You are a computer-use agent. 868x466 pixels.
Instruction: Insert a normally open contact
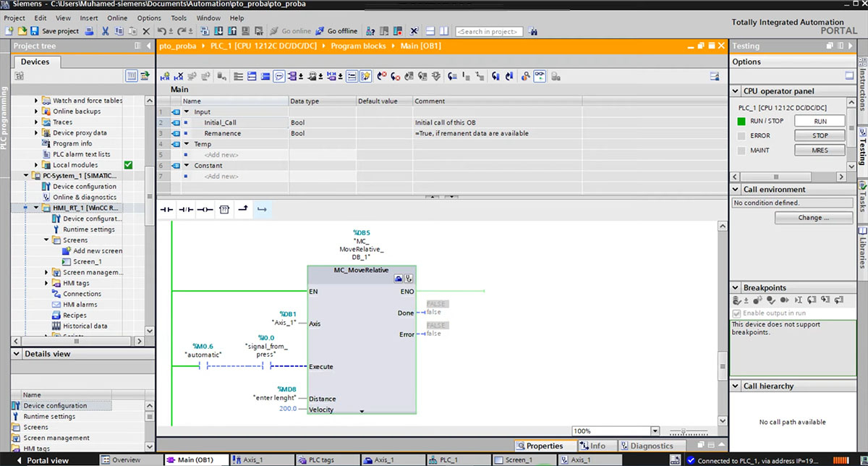click(167, 209)
